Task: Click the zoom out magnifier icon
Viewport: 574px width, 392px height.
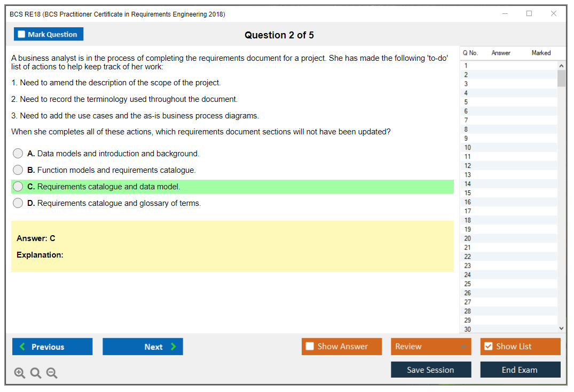Action: (x=52, y=373)
